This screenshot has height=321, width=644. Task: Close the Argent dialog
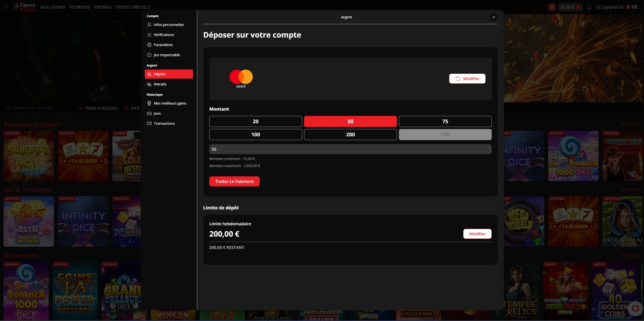[493, 17]
